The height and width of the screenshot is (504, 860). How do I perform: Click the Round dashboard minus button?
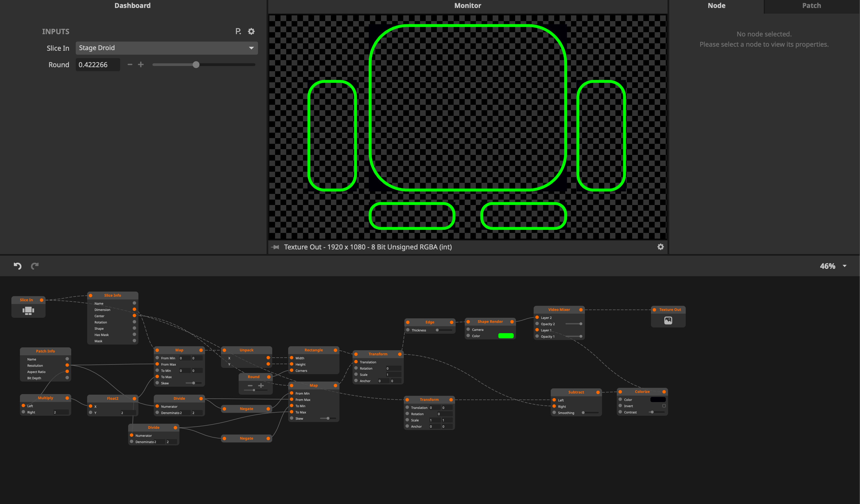[x=130, y=64]
